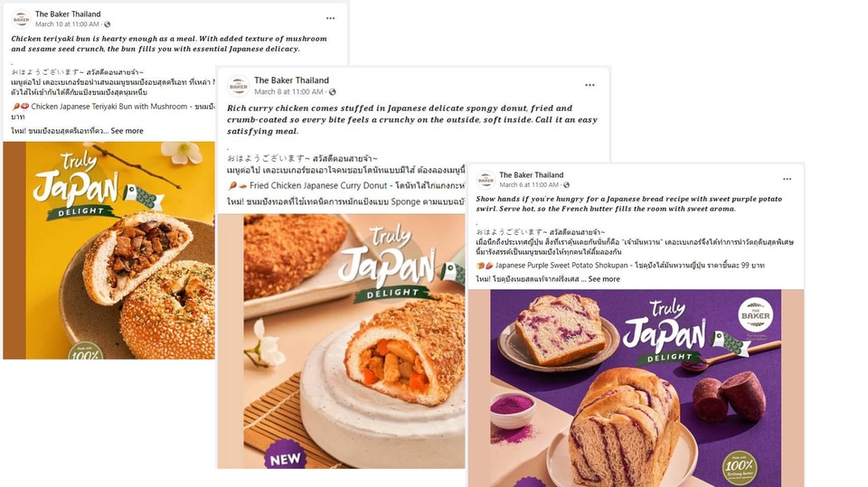Viewport: 868px width, 487px height.
Task: Open options menu on curry donut post
Action: (x=590, y=85)
